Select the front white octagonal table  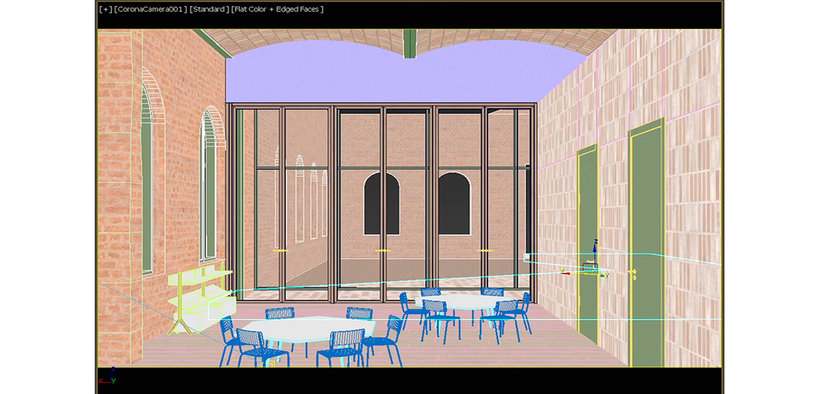click(309, 329)
